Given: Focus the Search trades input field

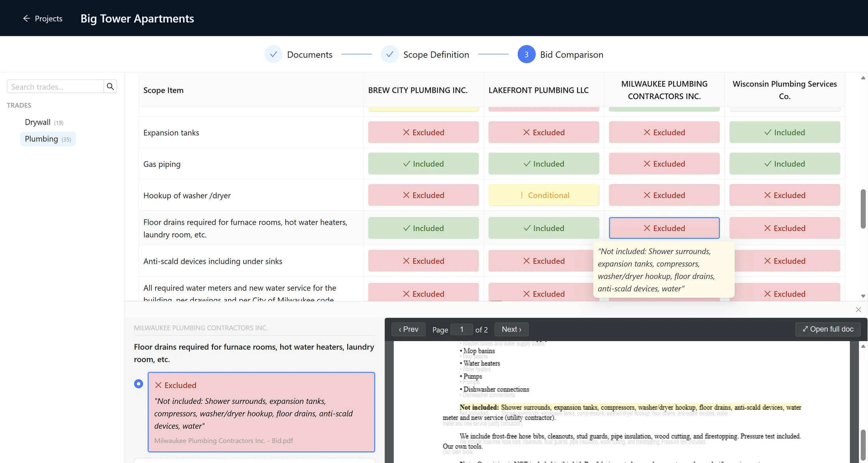Looking at the screenshot, I should pyautogui.click(x=55, y=86).
